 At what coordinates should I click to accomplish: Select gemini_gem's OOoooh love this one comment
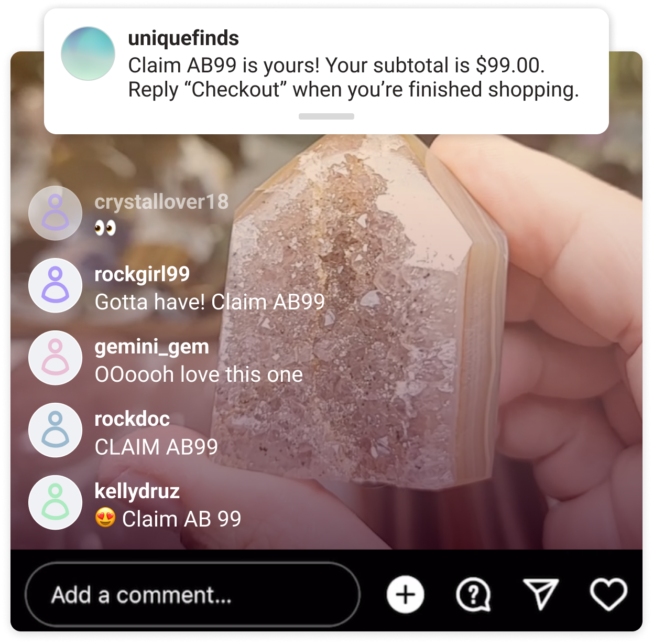pos(199,374)
